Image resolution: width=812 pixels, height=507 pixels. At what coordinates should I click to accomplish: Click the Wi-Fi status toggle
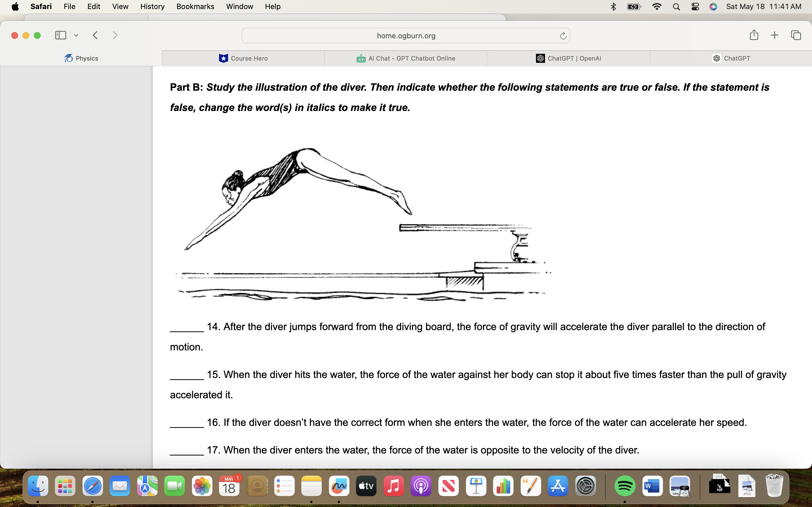click(657, 6)
